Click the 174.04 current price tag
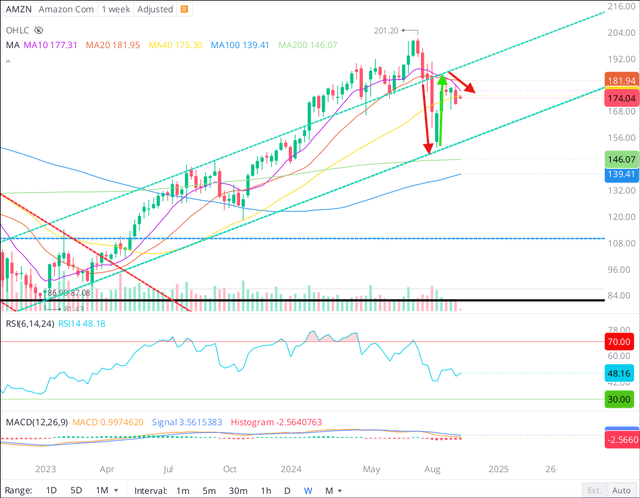Viewport: 640px width, 498px height. (622, 98)
